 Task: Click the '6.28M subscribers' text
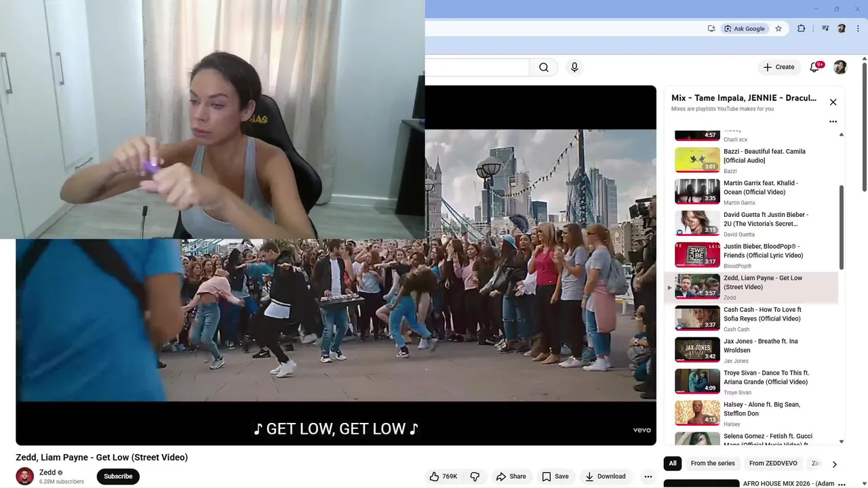(62, 482)
